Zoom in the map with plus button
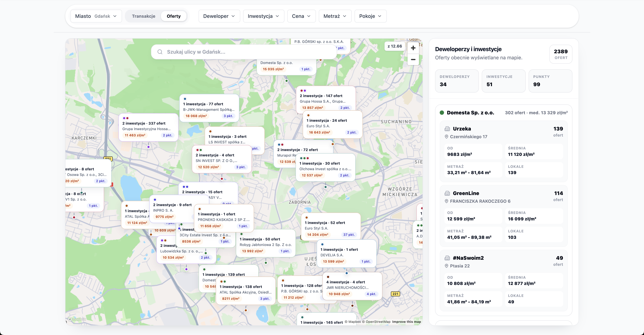 pyautogui.click(x=413, y=48)
